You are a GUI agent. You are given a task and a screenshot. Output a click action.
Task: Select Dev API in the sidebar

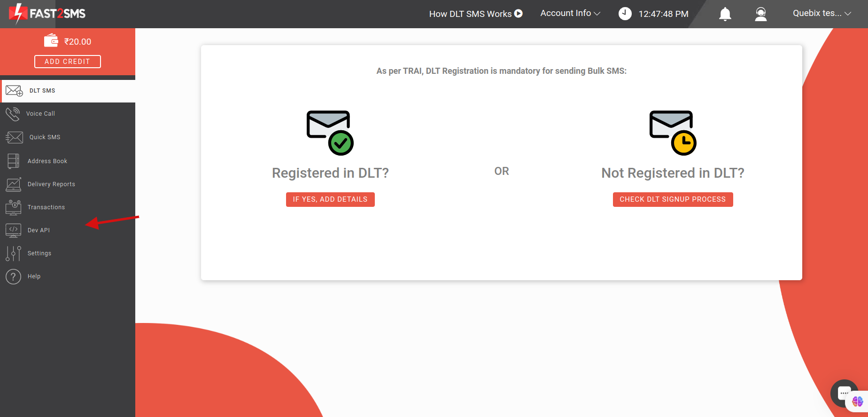pyautogui.click(x=68, y=230)
